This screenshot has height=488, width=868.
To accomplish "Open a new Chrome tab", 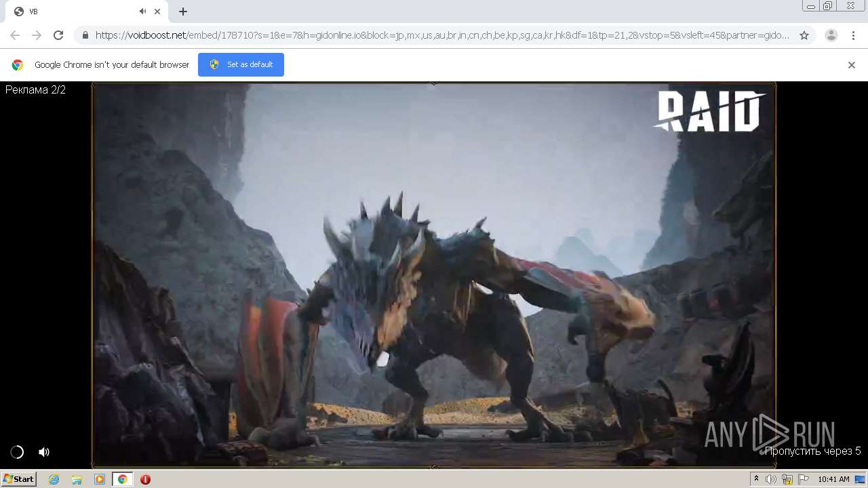I will (x=183, y=12).
